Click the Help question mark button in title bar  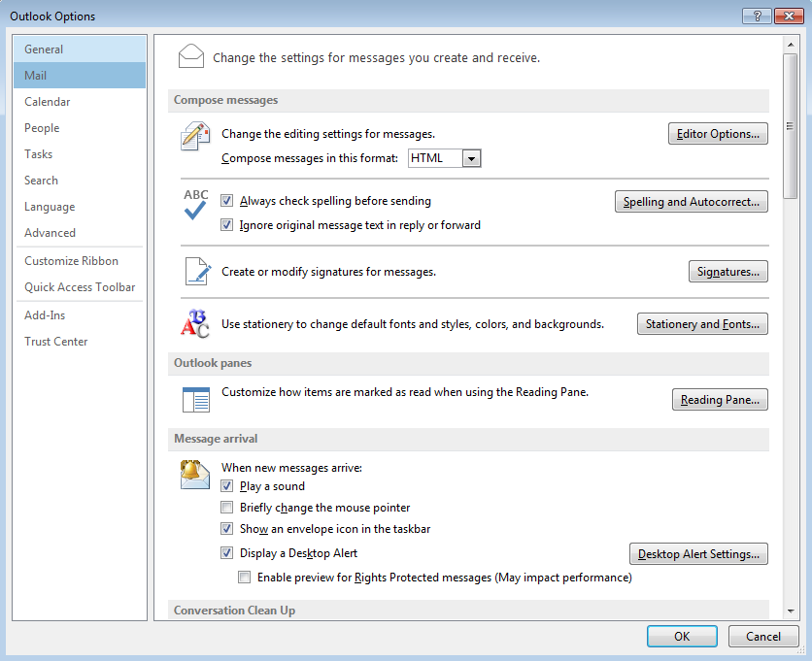[x=757, y=17]
